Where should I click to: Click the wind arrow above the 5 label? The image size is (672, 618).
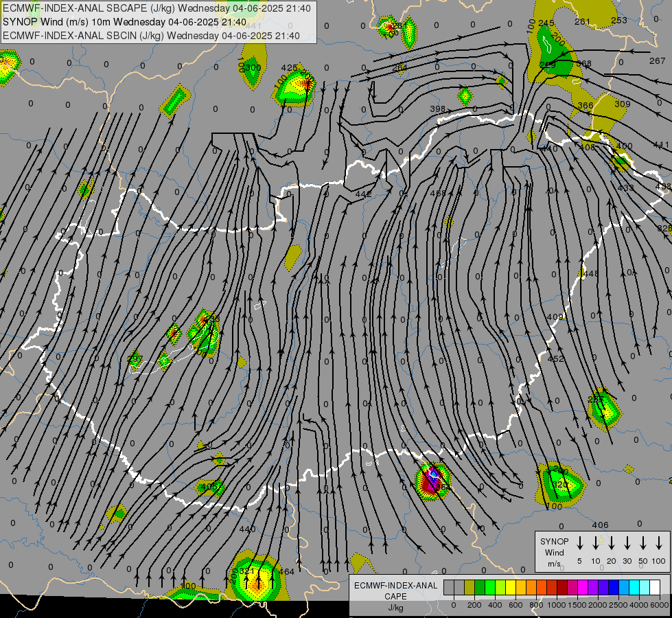[579, 543]
